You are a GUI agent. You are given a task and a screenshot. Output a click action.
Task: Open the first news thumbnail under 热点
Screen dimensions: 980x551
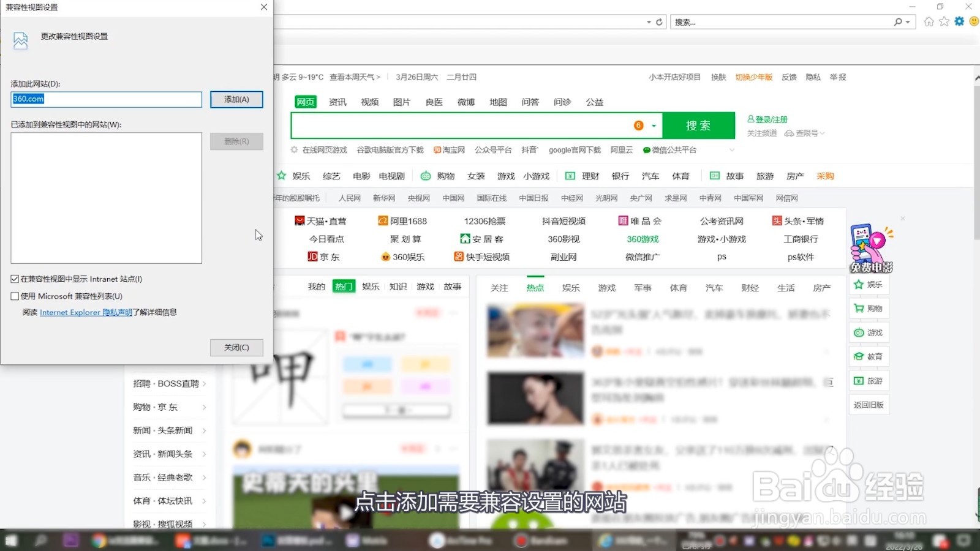coord(535,331)
